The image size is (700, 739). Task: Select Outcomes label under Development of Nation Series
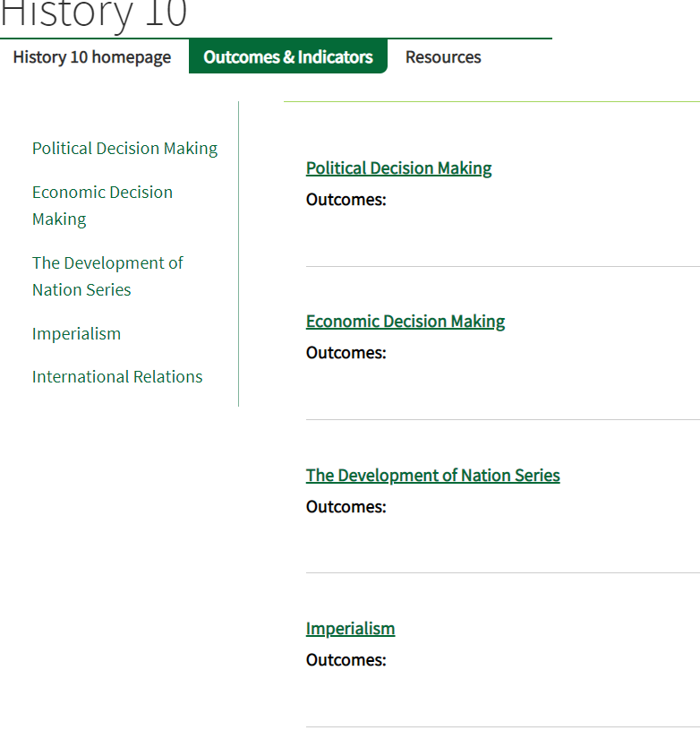(346, 507)
